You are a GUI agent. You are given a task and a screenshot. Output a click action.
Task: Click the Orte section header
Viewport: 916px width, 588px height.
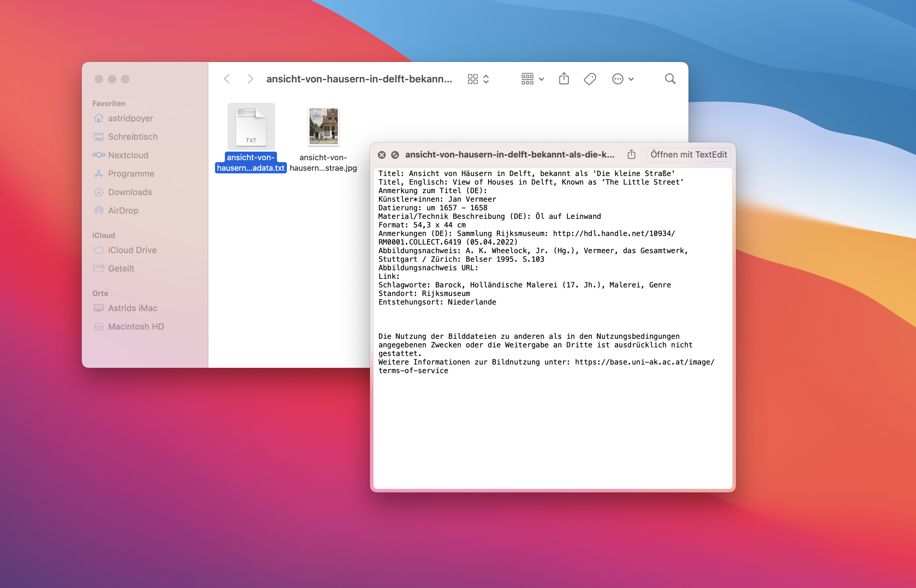click(100, 294)
